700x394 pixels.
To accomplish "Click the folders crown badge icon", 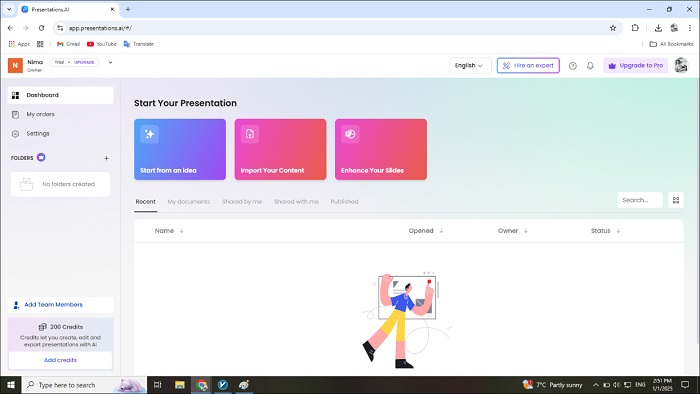I will tap(41, 157).
